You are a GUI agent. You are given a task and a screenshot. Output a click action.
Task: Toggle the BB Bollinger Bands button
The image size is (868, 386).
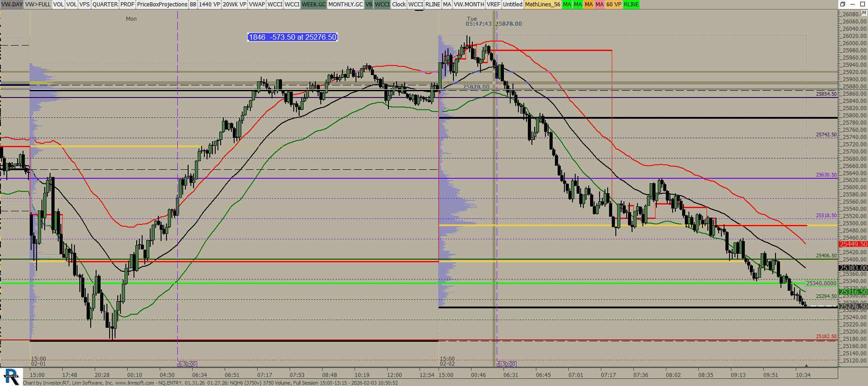coord(193,5)
